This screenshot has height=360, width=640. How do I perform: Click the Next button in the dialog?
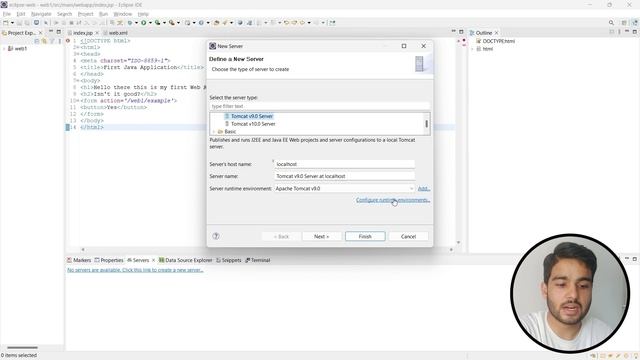click(x=322, y=236)
